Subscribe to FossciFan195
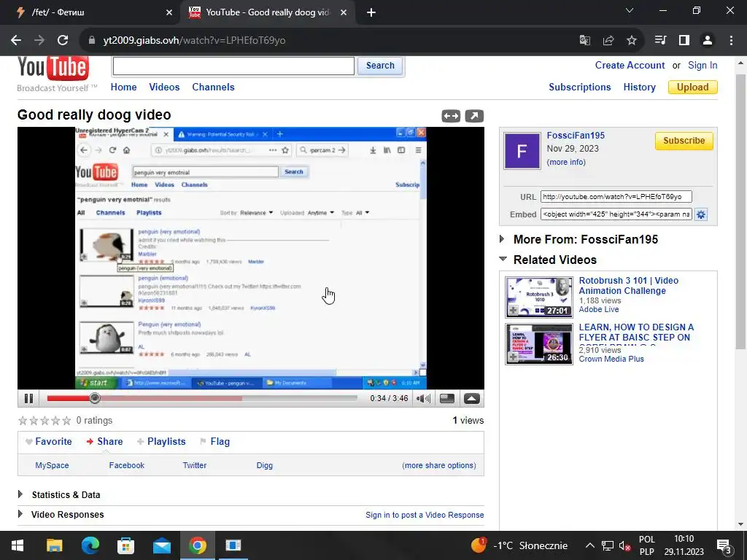 pos(684,141)
